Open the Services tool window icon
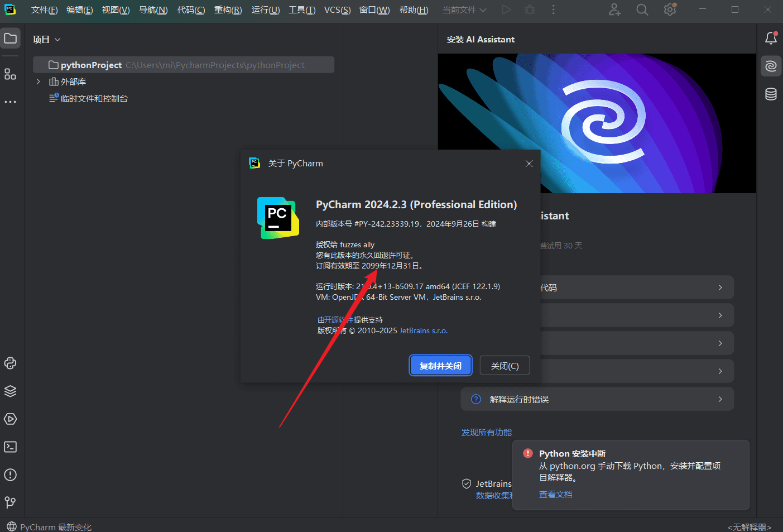 coord(10,419)
